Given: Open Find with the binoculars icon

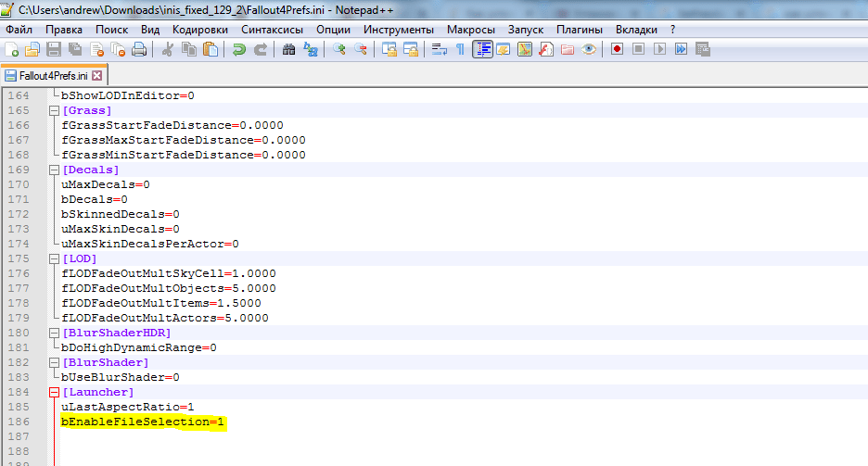Looking at the screenshot, I should point(289,50).
